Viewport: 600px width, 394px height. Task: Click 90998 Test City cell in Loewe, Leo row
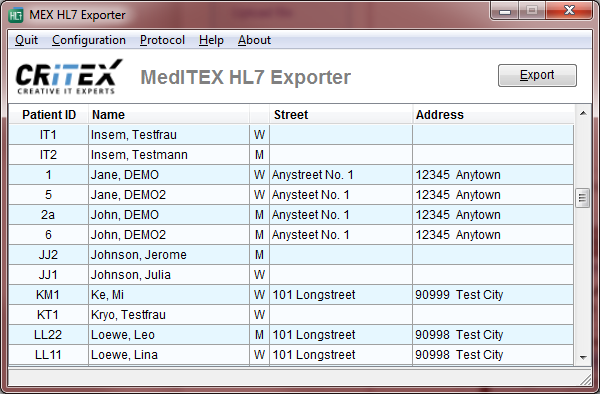point(493,335)
